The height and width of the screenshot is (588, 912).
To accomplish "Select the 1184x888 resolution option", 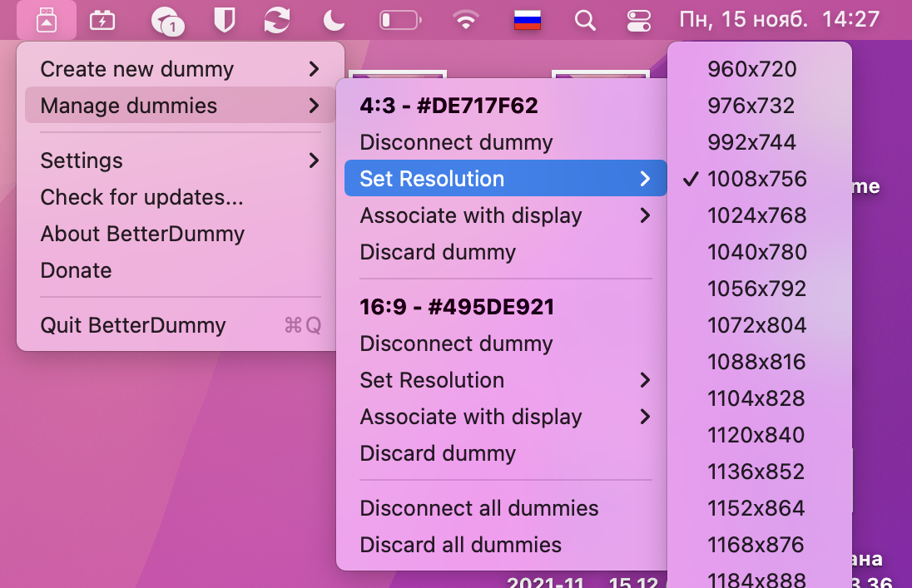I will (756, 578).
